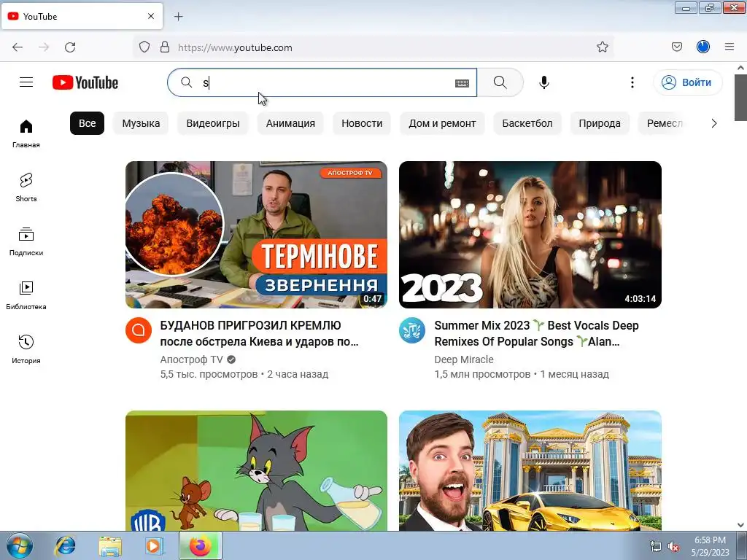This screenshot has width=747, height=560.
Task: Launch Internet Explorer from taskbar
Action: coord(65,545)
